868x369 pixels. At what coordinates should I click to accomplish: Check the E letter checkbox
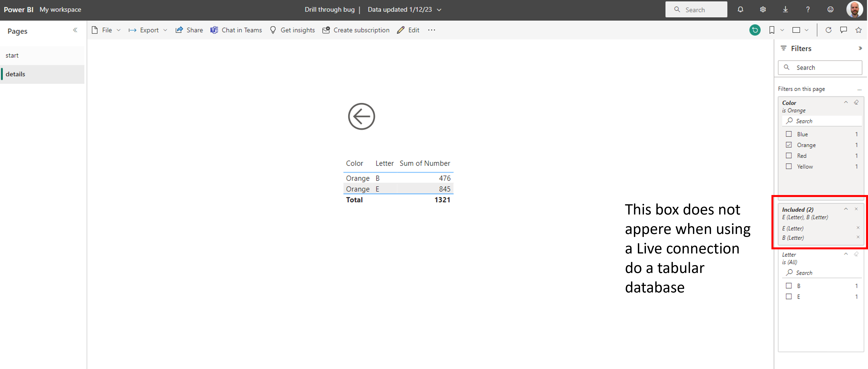tap(788, 296)
